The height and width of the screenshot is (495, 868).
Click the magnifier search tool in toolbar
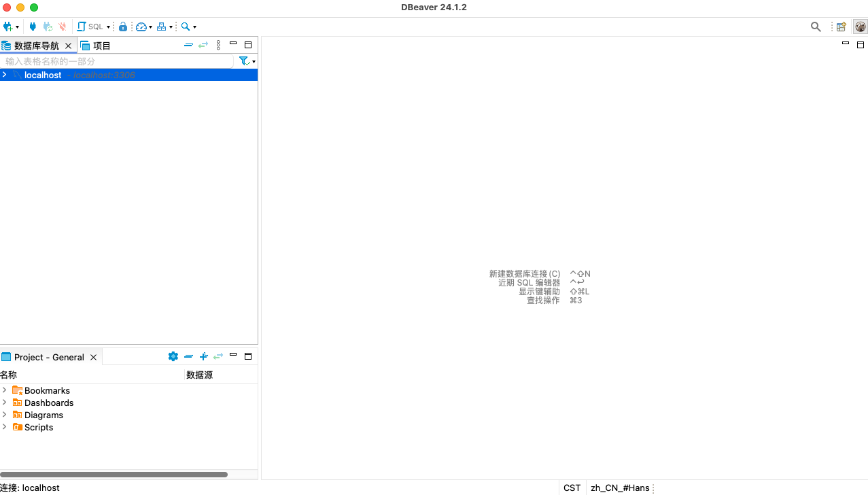click(185, 27)
